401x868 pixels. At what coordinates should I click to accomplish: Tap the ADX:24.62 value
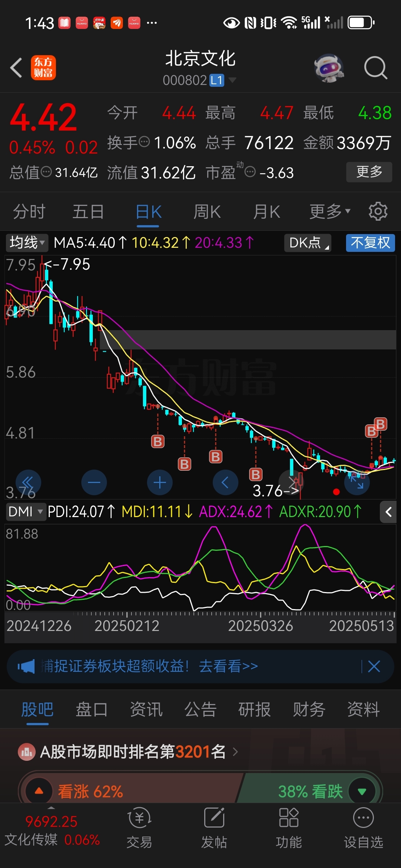tap(237, 512)
